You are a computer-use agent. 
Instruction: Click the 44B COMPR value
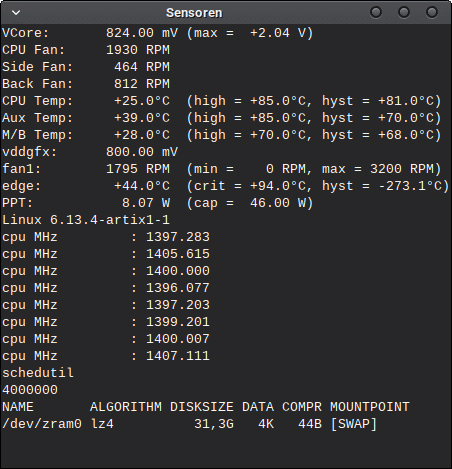click(x=310, y=424)
